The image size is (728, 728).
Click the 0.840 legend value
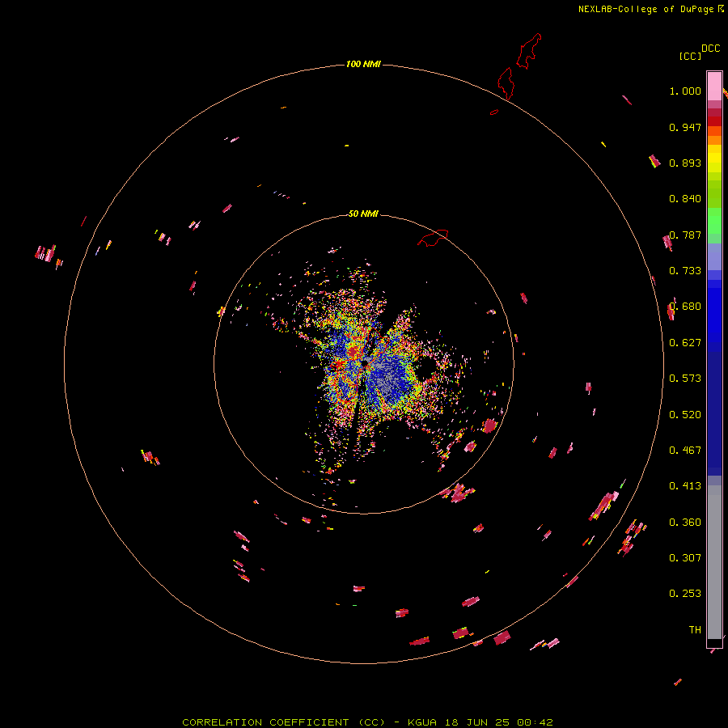pyautogui.click(x=685, y=199)
